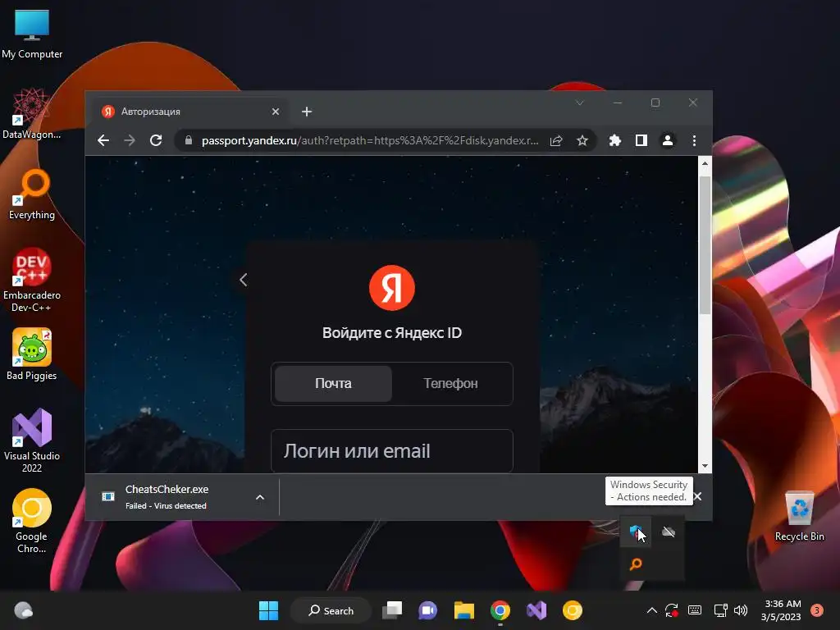840x630 pixels.
Task: Open Everything search tray icon
Action: click(636, 564)
